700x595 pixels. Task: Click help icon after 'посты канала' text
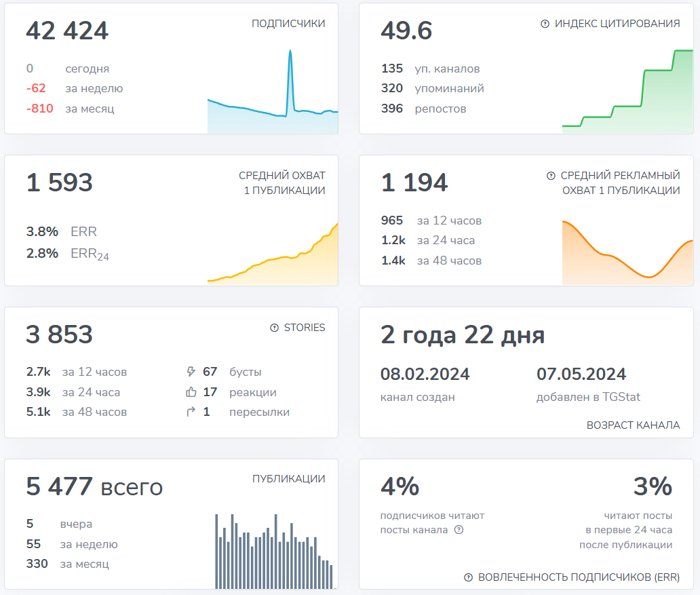pyautogui.click(x=459, y=530)
